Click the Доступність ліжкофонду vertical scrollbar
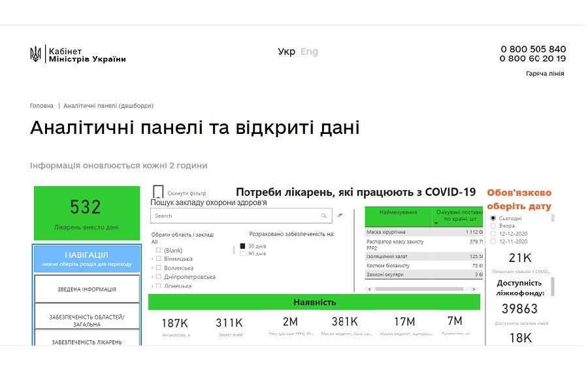588x392 pixels. [x=553, y=287]
